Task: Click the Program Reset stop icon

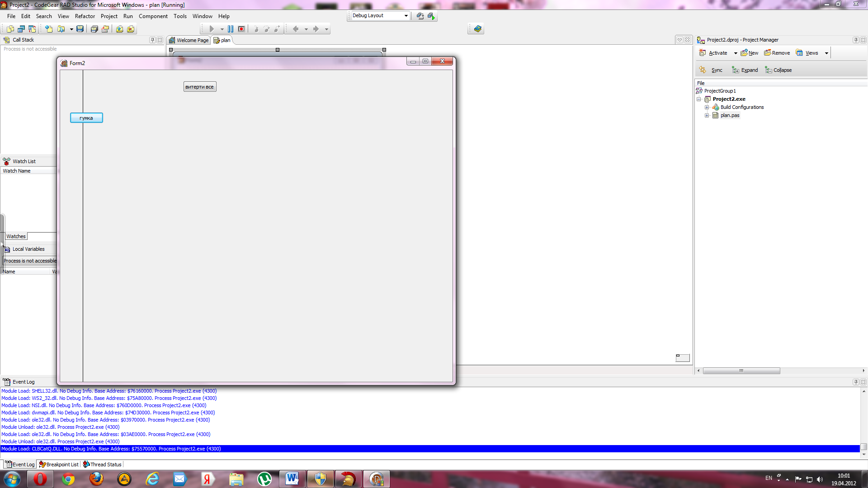Action: pos(241,29)
